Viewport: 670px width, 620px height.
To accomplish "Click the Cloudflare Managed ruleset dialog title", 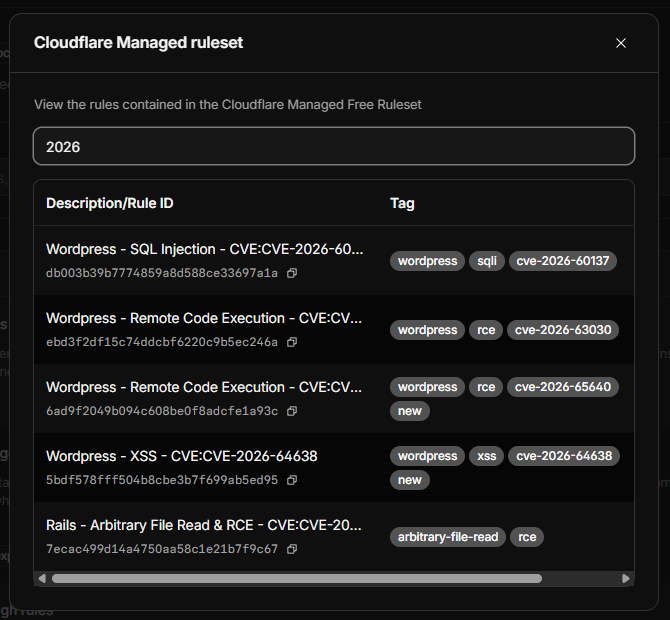I will point(138,43).
